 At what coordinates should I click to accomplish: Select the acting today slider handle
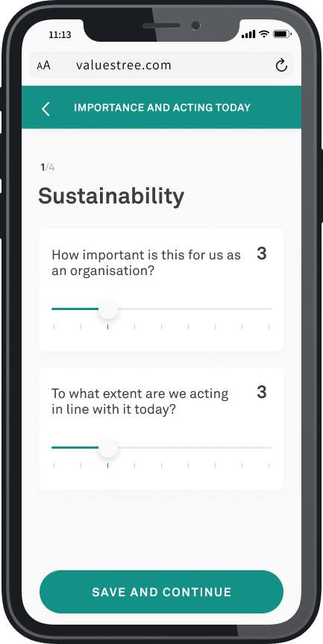[108, 448]
